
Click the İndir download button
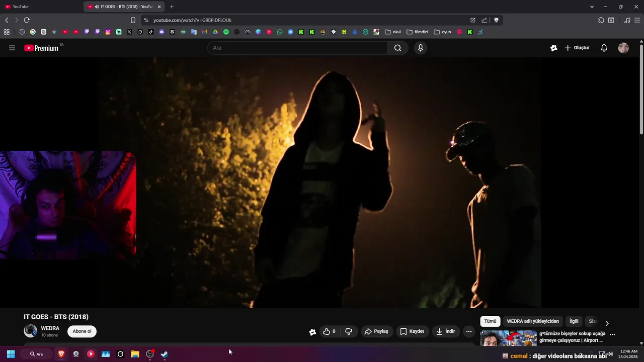click(x=445, y=331)
